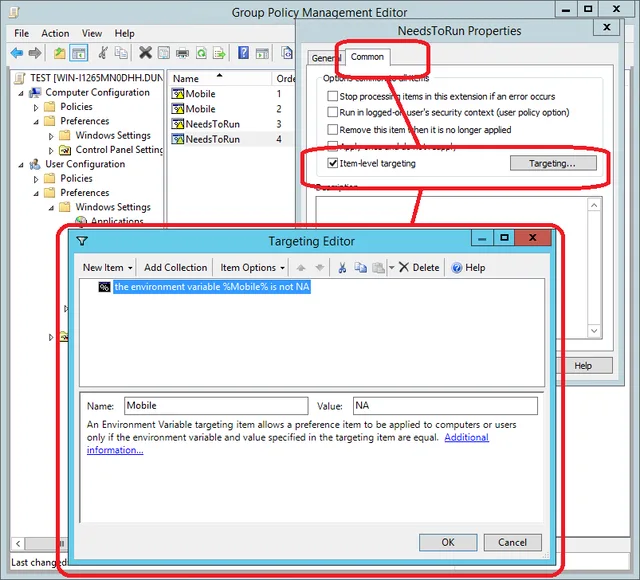Open the File menu

[22, 33]
